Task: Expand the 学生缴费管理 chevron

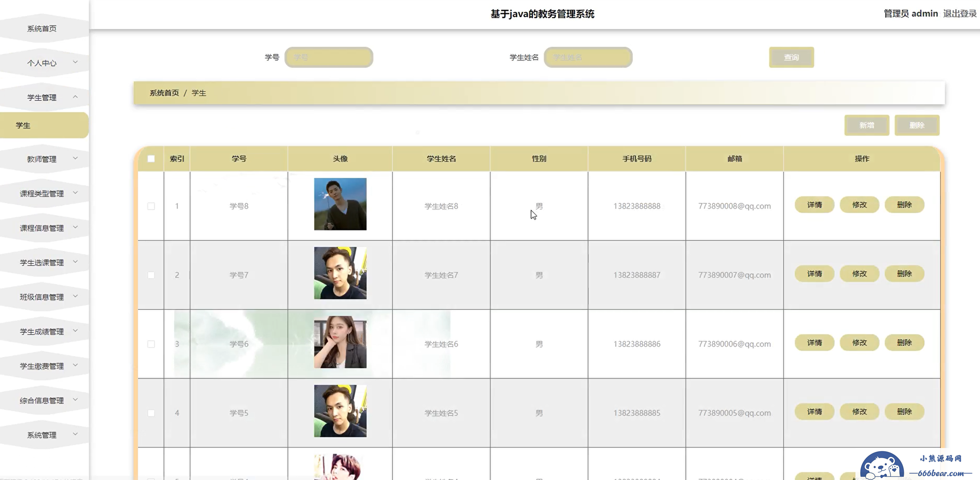Action: pos(75,365)
